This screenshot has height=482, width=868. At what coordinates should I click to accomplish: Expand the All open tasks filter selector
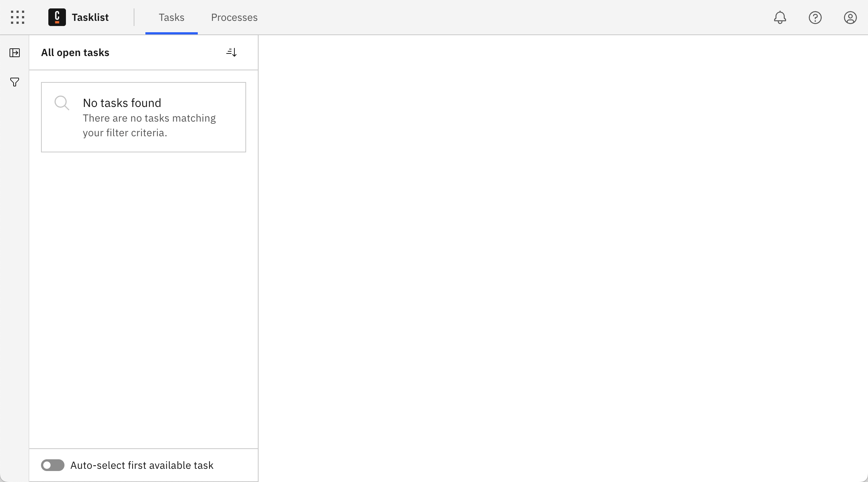click(x=75, y=52)
